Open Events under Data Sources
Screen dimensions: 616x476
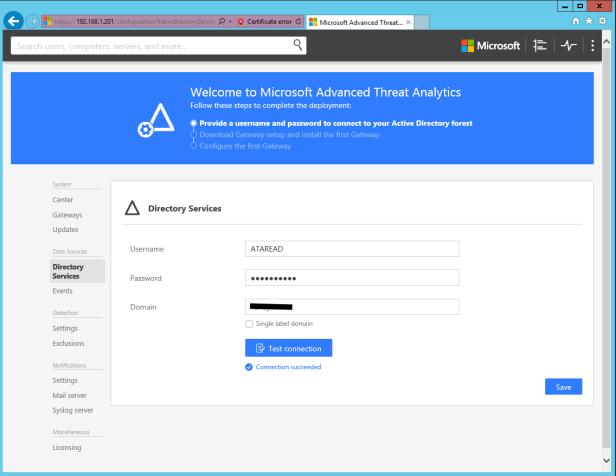tap(62, 291)
